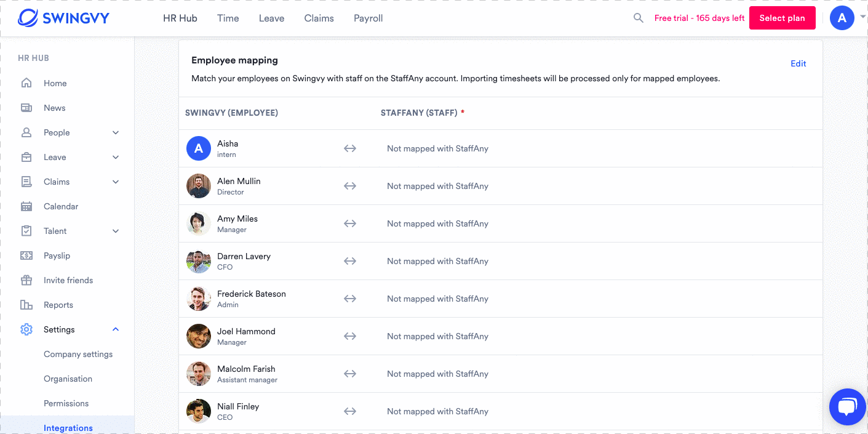The height and width of the screenshot is (434, 868).
Task: Select the Invite friends label
Action: pyautogui.click(x=68, y=280)
